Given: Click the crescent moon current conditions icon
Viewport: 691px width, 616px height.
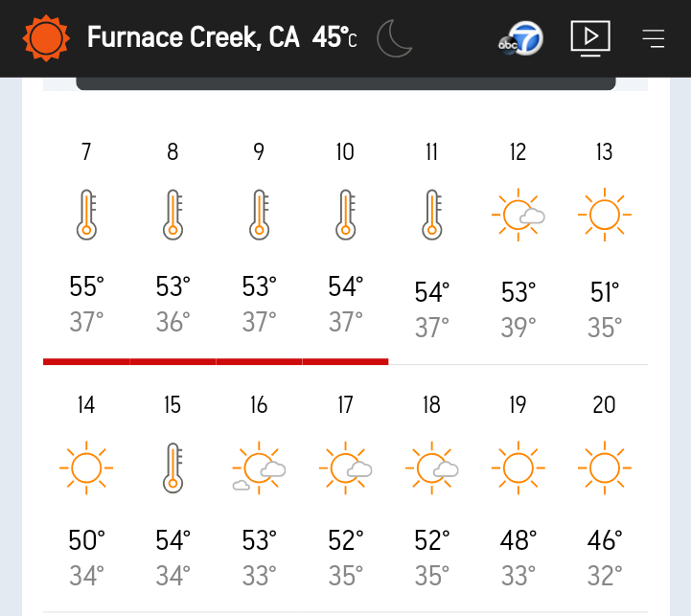Looking at the screenshot, I should tap(395, 38).
